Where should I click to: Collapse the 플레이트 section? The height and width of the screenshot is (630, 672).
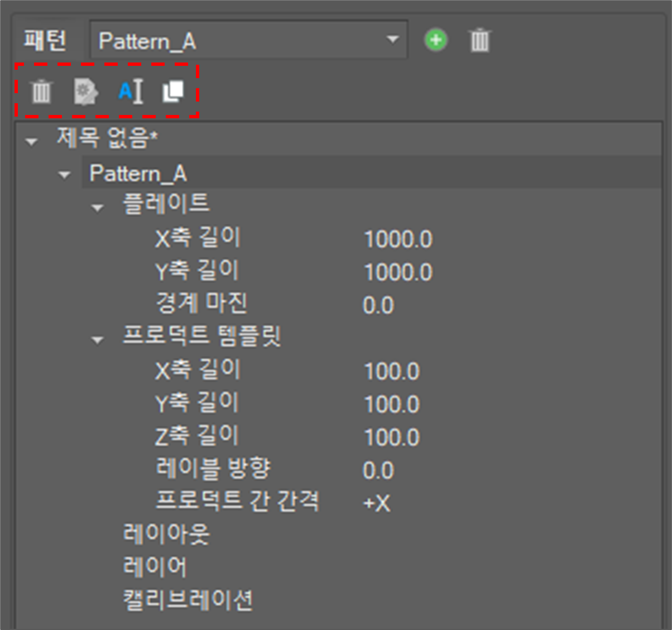click(x=98, y=208)
